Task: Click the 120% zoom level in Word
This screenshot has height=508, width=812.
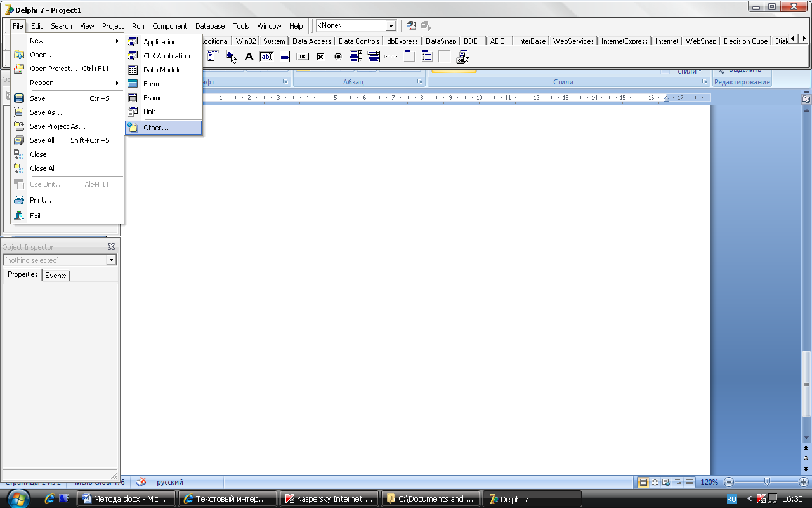Action: 709,482
